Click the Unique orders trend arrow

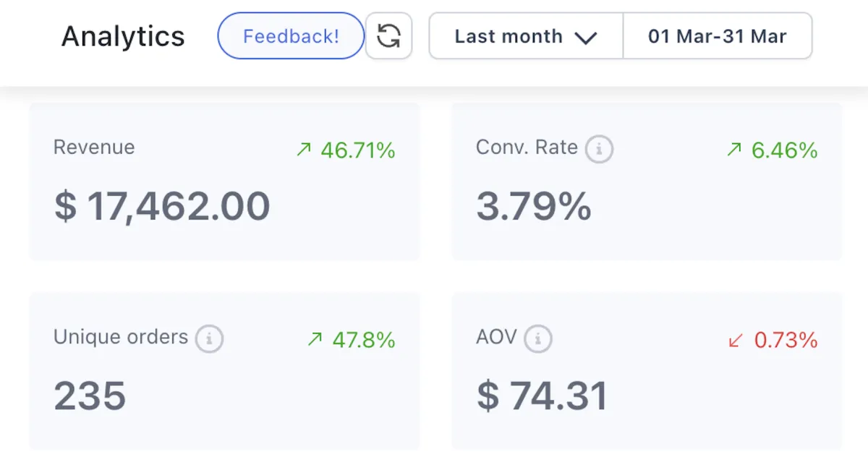pyautogui.click(x=315, y=340)
